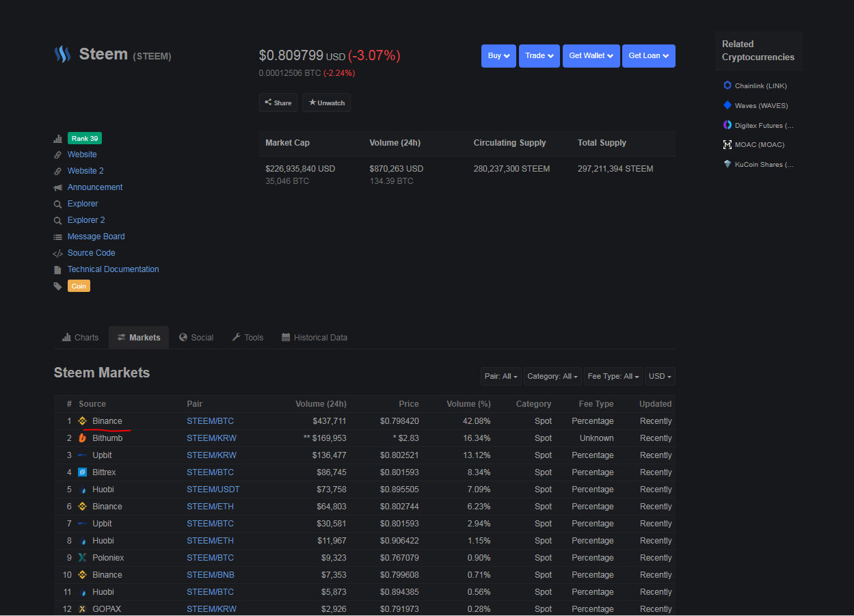Click the Bithumb logo in row 2
This screenshot has height=616, width=854.
coord(82,438)
